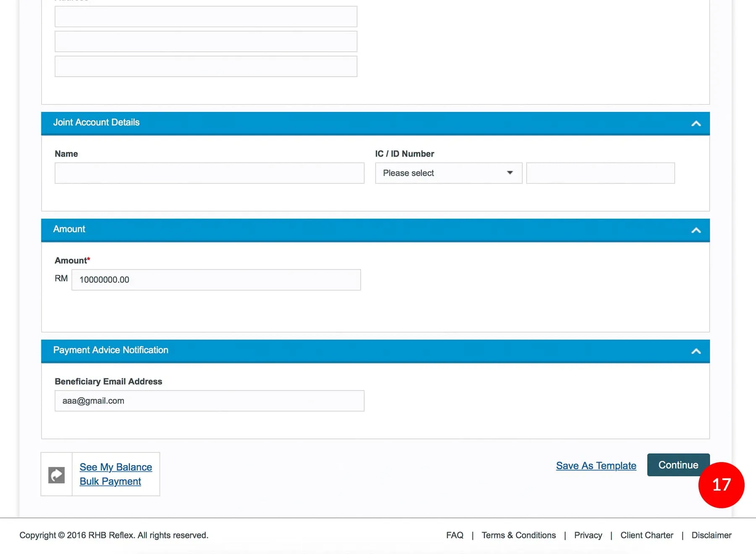Collapse the Payment Advice Notification section

(x=696, y=351)
